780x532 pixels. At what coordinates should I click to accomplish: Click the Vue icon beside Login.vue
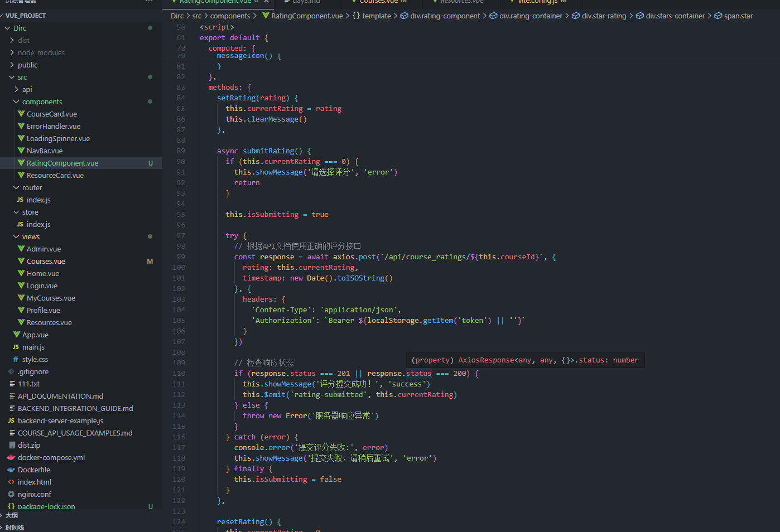(x=21, y=286)
